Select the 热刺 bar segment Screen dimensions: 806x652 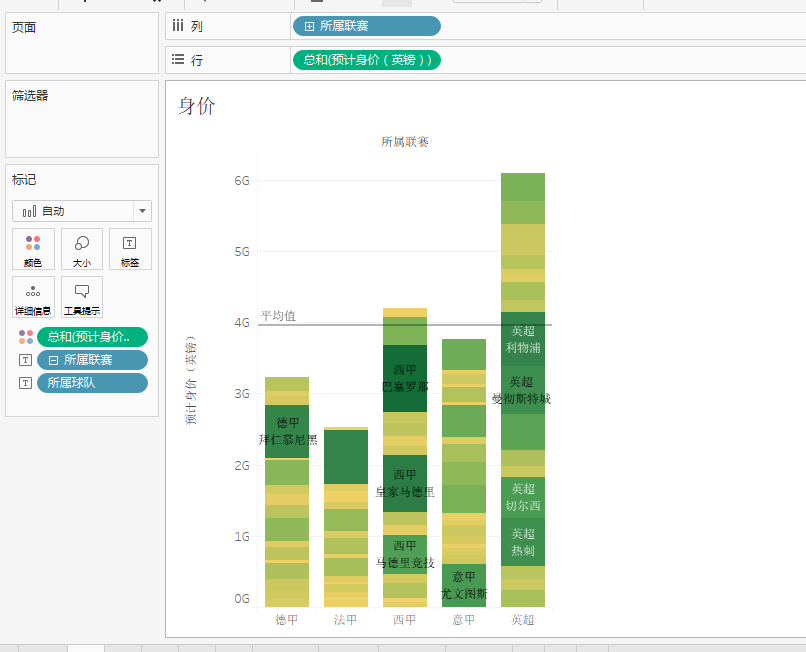tap(523, 542)
